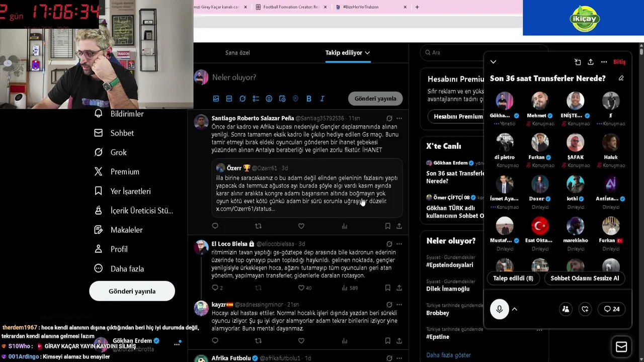View the 589 views stat on Bielsa's post

click(350, 288)
